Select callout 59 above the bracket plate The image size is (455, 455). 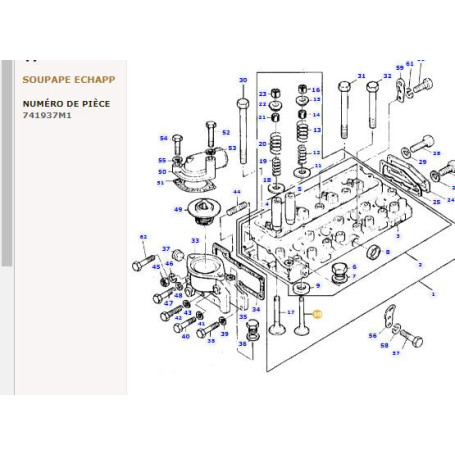click(x=400, y=68)
